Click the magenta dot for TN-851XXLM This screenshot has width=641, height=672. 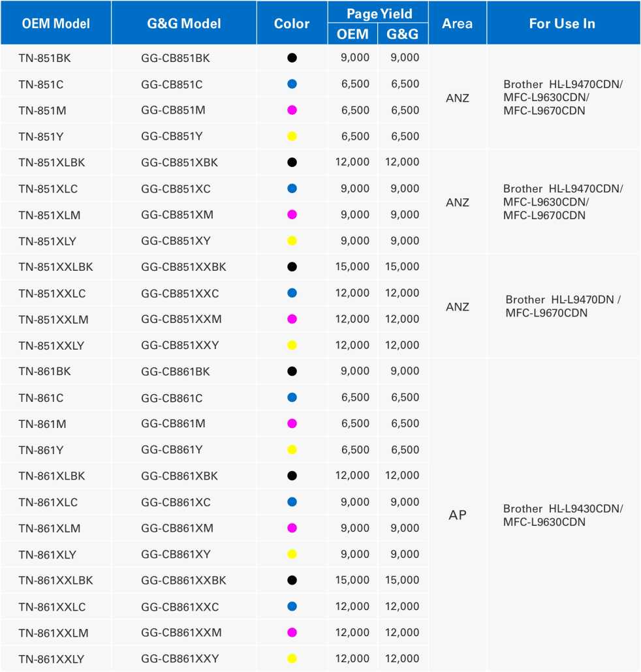tap(292, 319)
